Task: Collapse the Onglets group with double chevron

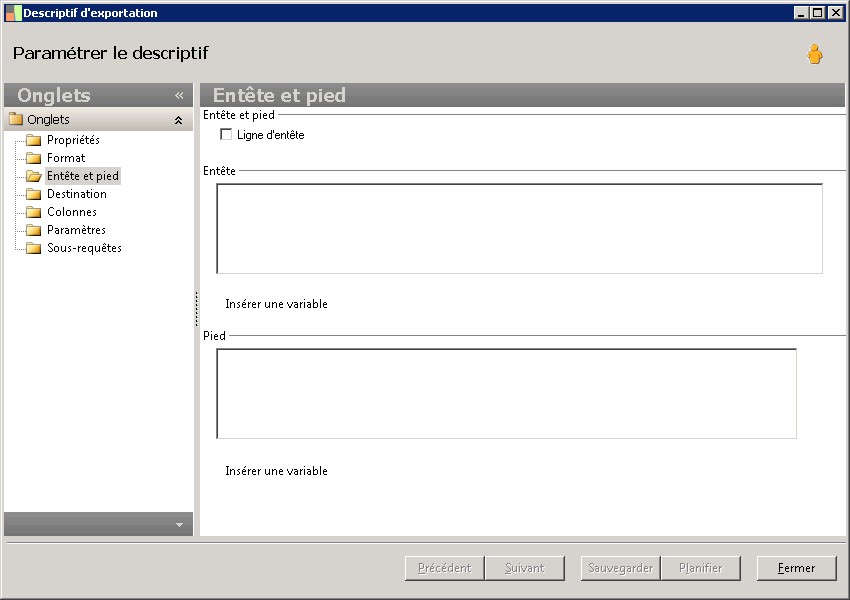Action: click(178, 120)
